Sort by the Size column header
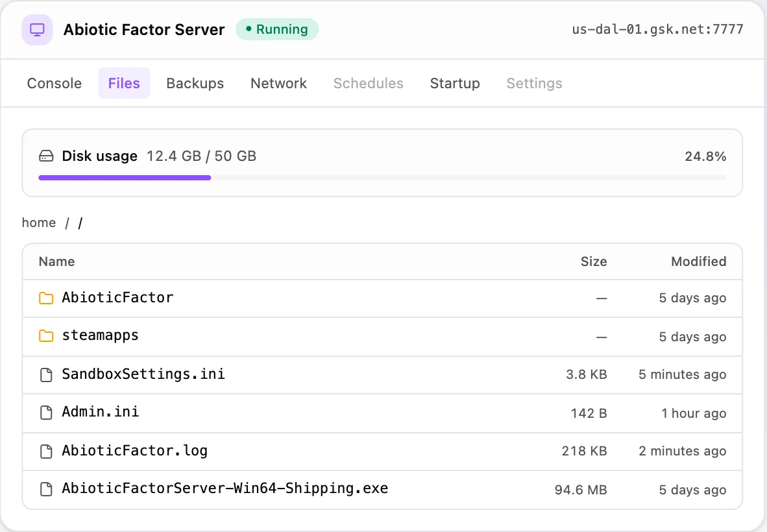This screenshot has width=767, height=532. pyautogui.click(x=594, y=261)
